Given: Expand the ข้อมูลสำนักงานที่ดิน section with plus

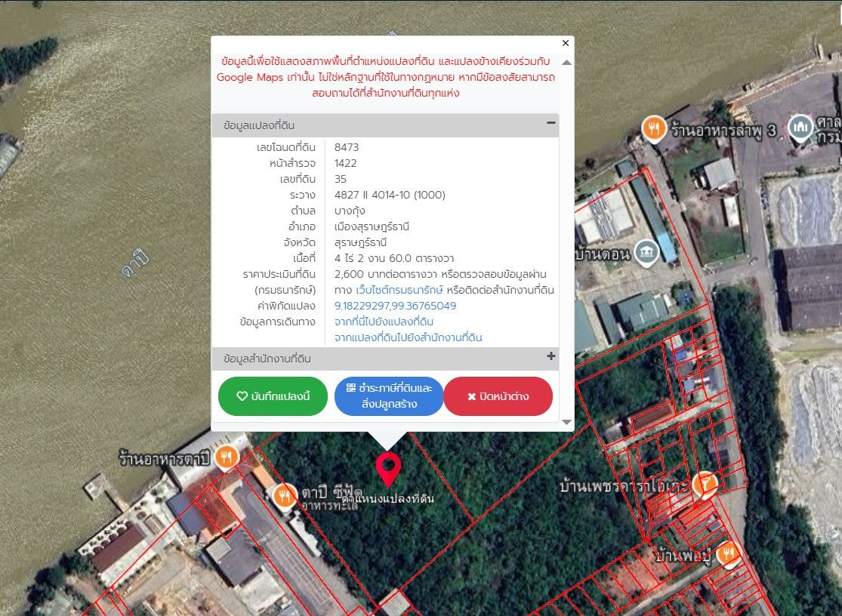Looking at the screenshot, I should click(551, 356).
